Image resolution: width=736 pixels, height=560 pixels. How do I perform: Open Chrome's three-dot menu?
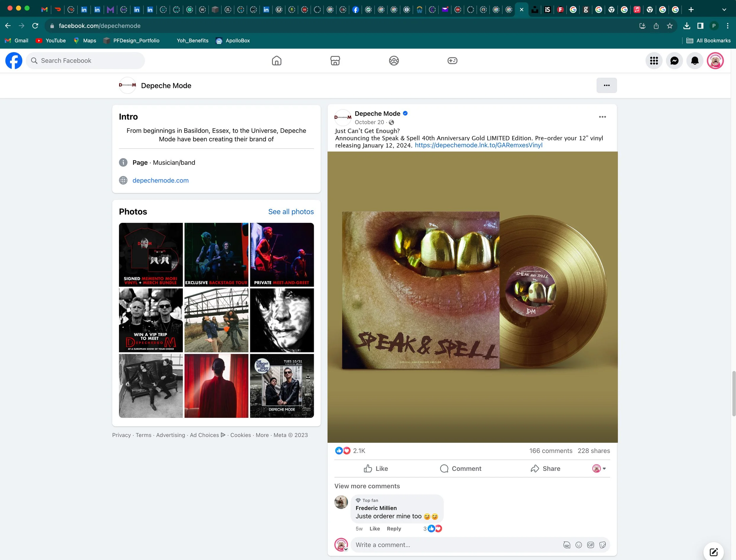click(x=728, y=26)
